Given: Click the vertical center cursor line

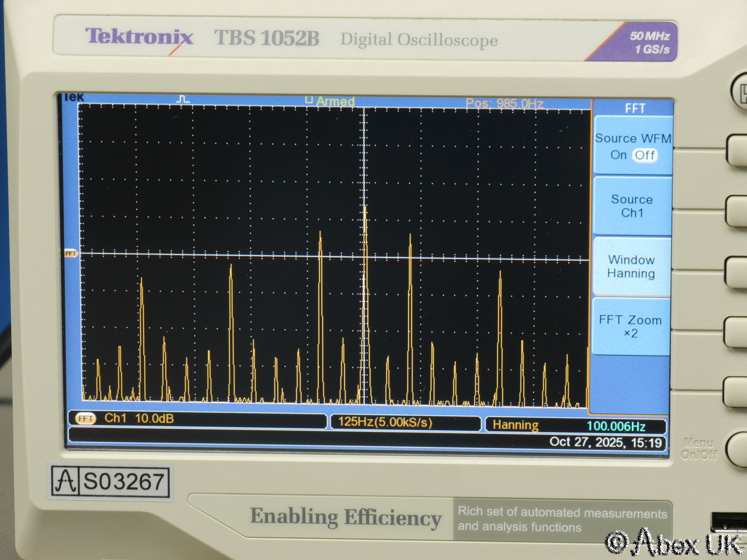Looking at the screenshot, I should 365,175.
